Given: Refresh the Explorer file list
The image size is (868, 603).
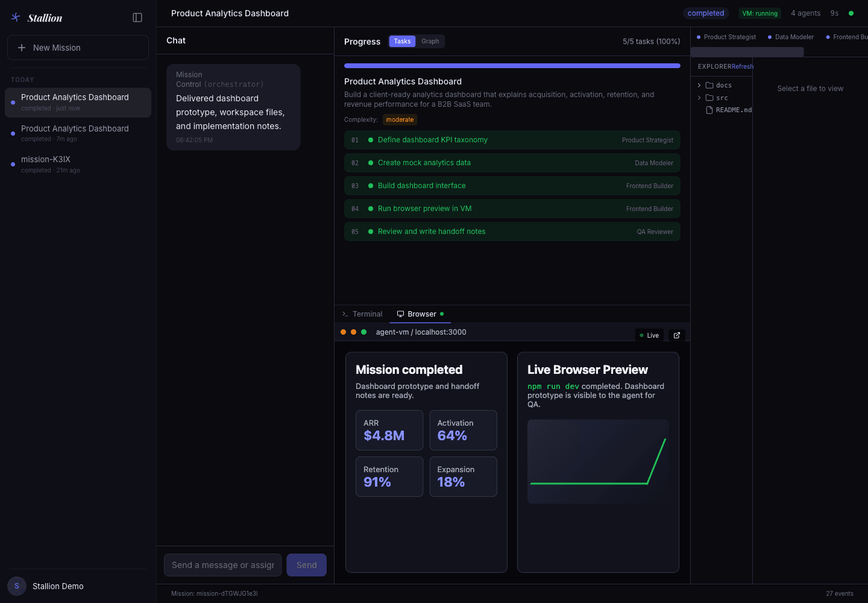Looking at the screenshot, I should 743,66.
